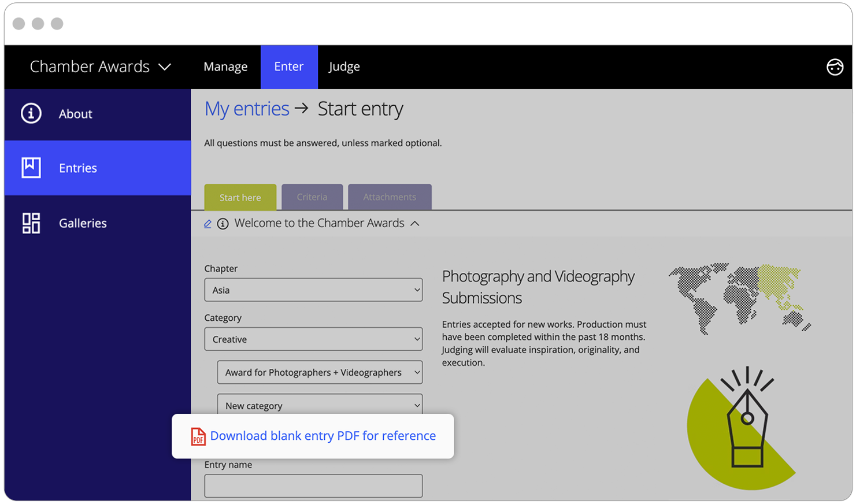This screenshot has height=504, width=856.
Task: Click the red PDF file icon
Action: coord(198,436)
